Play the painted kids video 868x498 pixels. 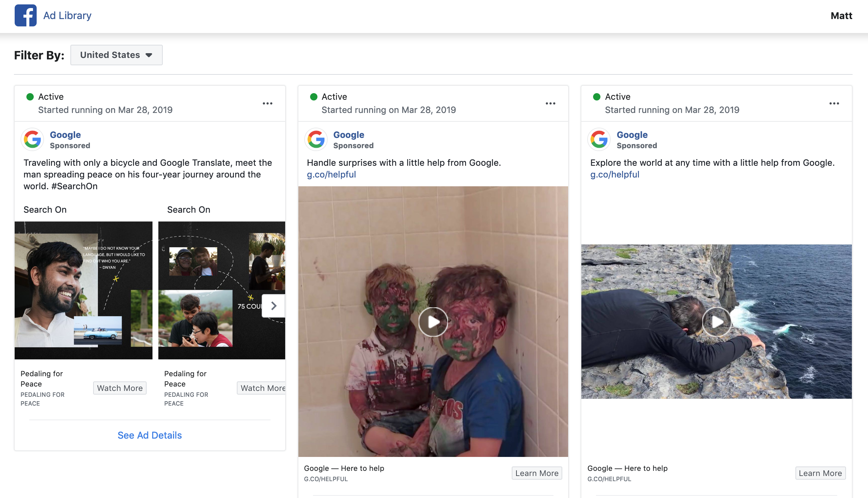(433, 322)
